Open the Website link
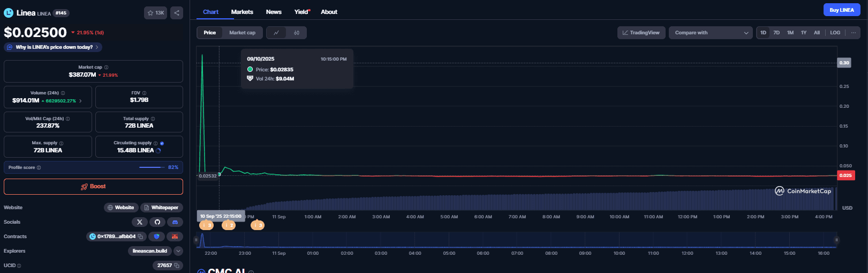 coord(121,208)
